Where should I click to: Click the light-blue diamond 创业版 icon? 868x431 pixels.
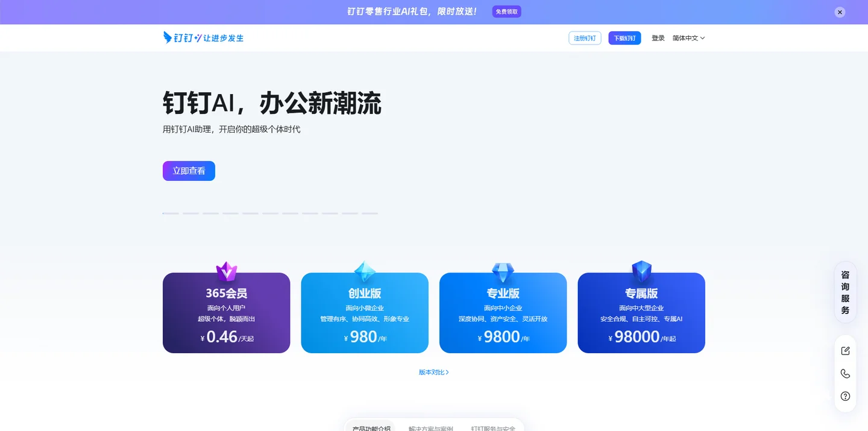coord(365,272)
